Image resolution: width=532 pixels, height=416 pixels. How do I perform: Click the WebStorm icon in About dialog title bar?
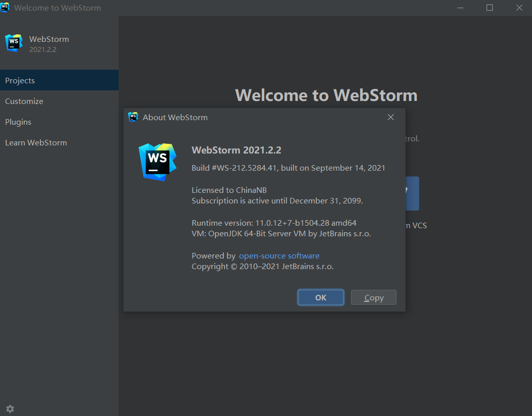coord(133,117)
